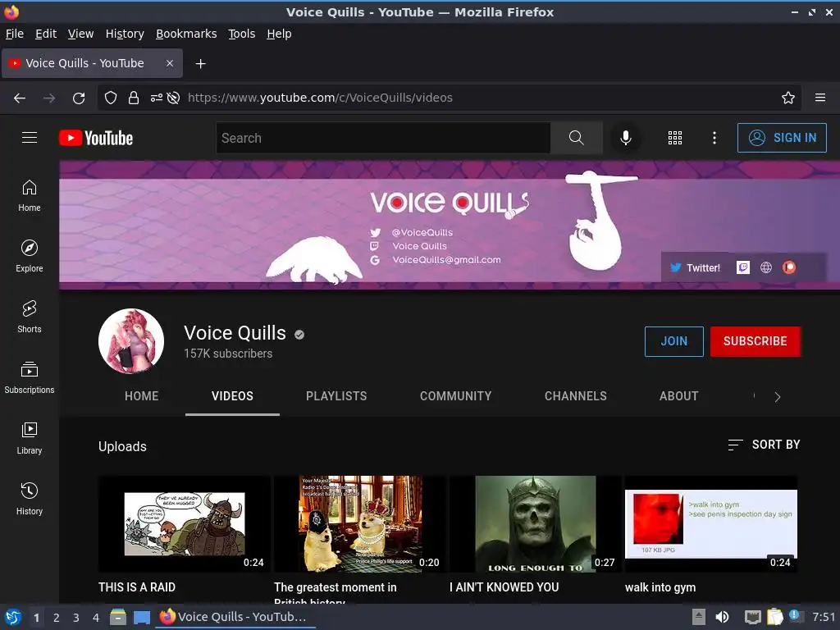Open the file manager from taskbar
This screenshot has height=630, width=840.
[118, 617]
